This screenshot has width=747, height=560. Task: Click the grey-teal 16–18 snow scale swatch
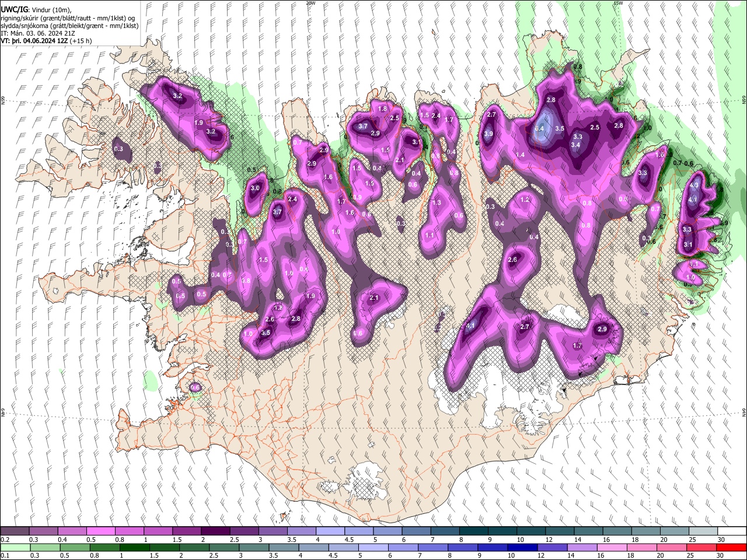(617, 531)
